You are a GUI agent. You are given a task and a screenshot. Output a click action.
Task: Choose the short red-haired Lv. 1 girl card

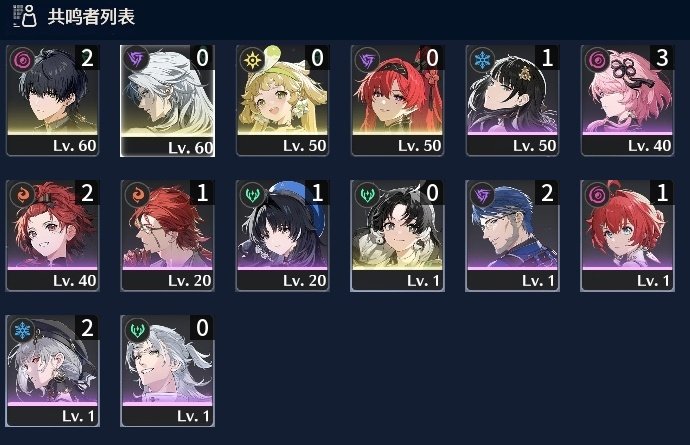coord(627,235)
